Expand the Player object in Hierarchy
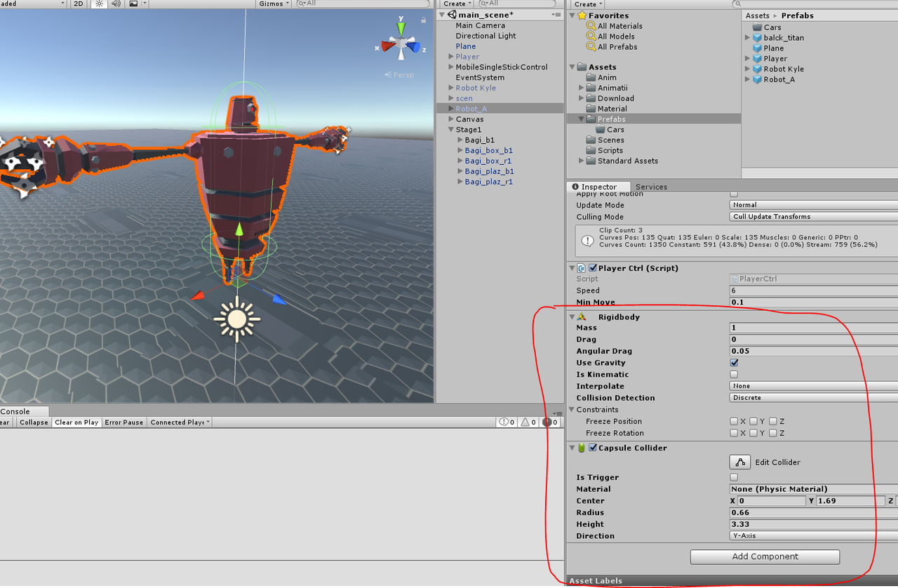 pyautogui.click(x=450, y=57)
